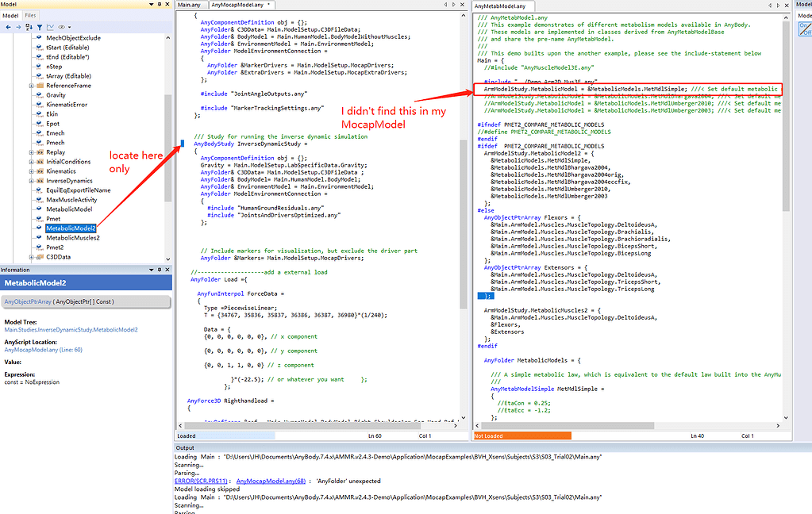Screen dimensions: 812x514
Task: Open the ERROR(SCR.PRS11) AnyMocapModel link in Output
Action: [198, 481]
